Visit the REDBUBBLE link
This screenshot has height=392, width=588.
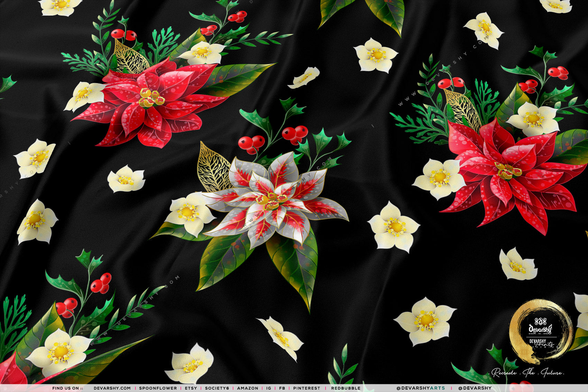346,388
